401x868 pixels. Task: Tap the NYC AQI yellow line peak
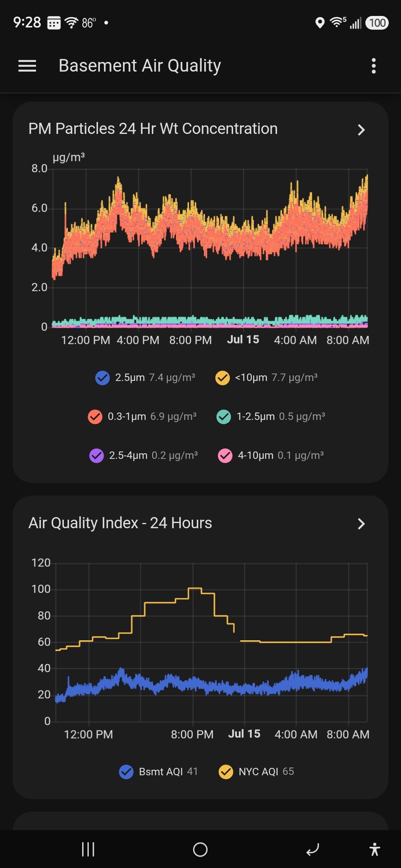tap(195, 588)
